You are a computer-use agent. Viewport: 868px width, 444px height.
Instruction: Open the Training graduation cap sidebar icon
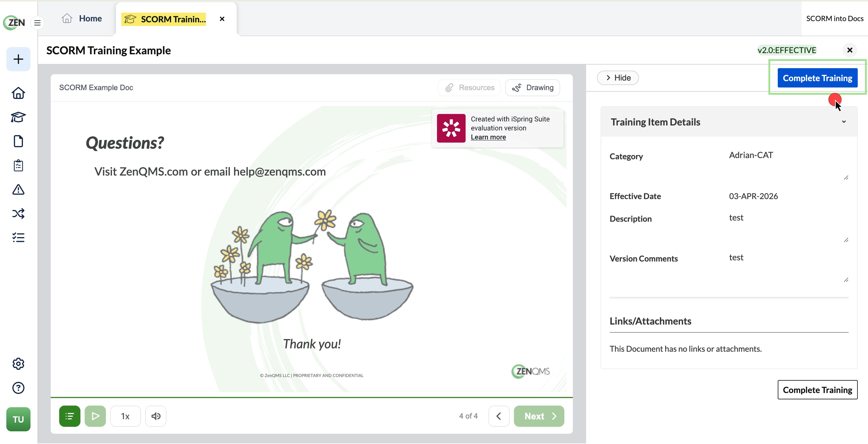pyautogui.click(x=18, y=117)
